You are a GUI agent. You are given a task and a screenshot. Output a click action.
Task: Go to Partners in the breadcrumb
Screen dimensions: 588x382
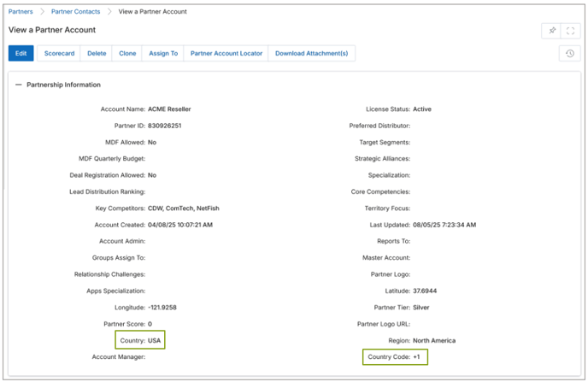(21, 12)
